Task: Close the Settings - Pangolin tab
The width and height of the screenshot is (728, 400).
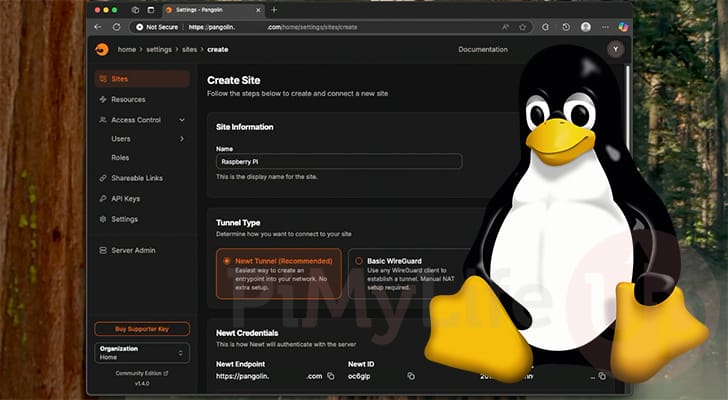Action: (259, 10)
